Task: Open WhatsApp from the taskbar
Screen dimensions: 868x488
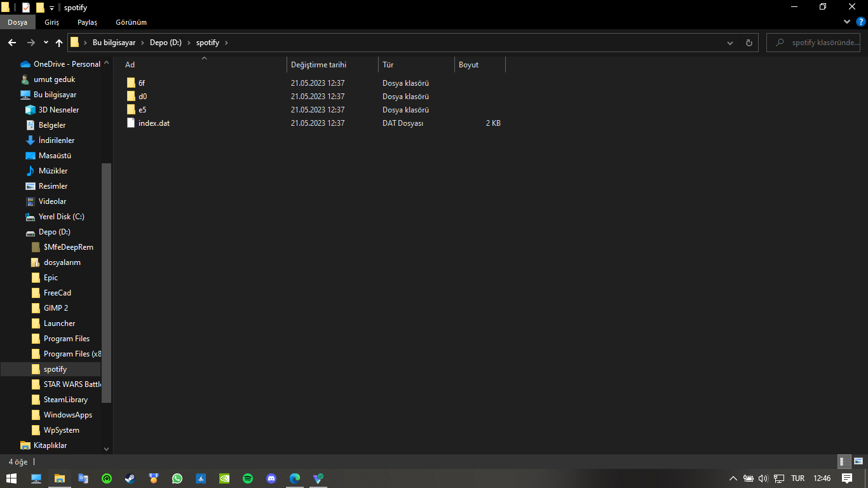Action: (x=177, y=478)
